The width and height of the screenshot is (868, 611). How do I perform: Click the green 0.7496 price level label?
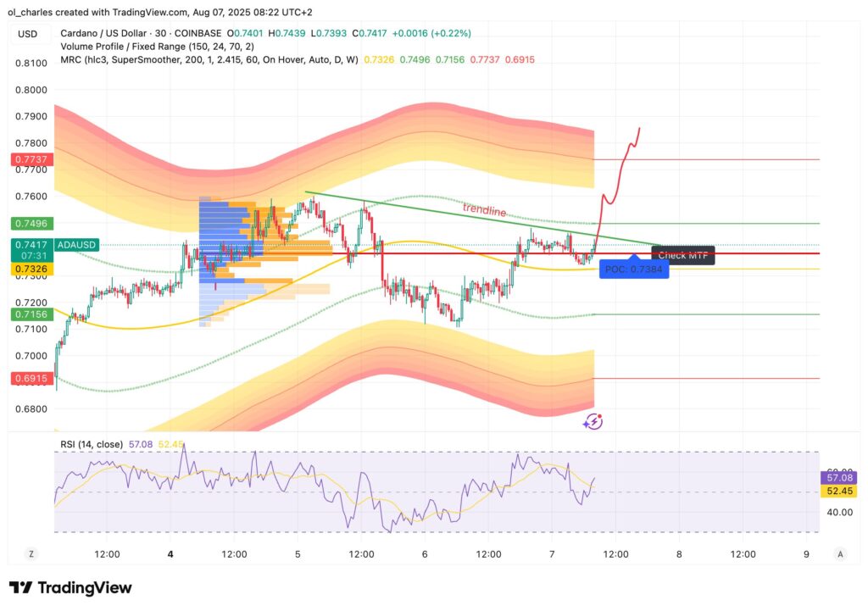(31, 225)
